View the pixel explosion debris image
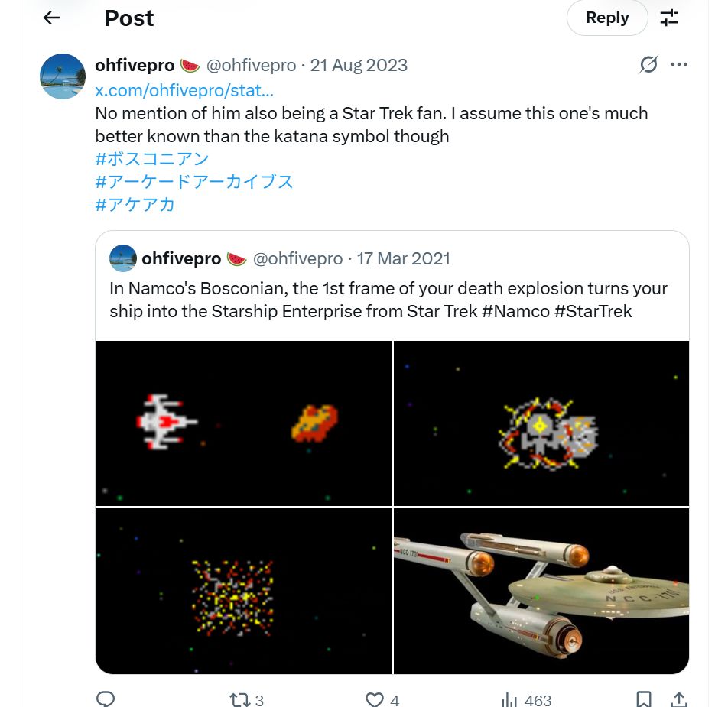 [x=243, y=591]
